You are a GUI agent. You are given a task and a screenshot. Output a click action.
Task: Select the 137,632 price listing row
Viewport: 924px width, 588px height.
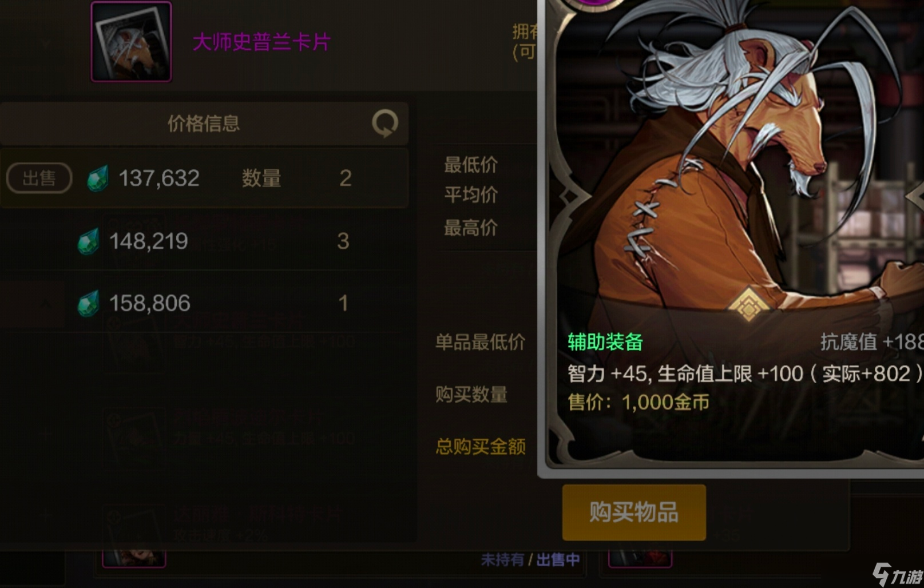click(x=204, y=178)
